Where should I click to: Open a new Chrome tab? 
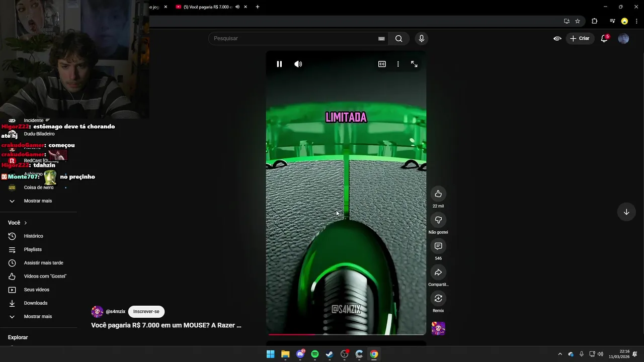pos(257,7)
